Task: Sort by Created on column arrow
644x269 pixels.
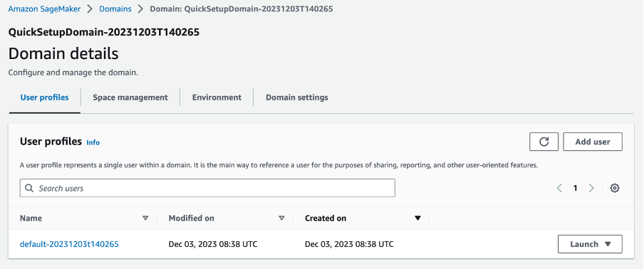Action: pyautogui.click(x=417, y=218)
